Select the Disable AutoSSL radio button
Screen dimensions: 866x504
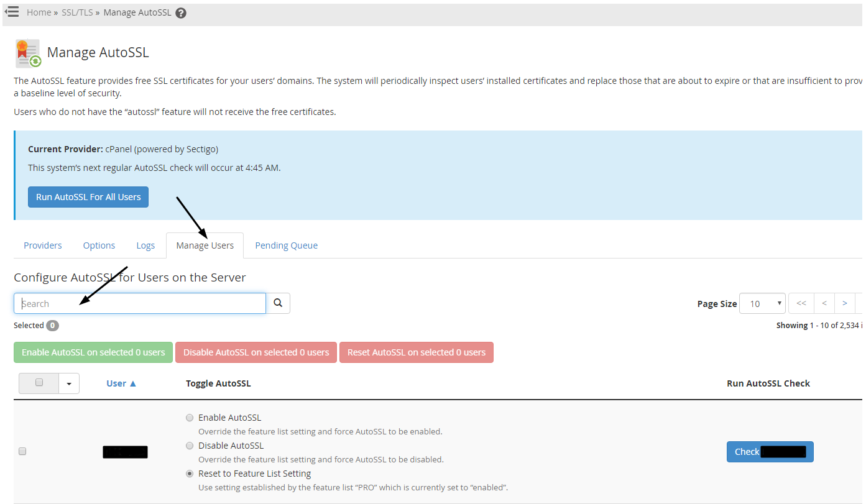pyautogui.click(x=190, y=445)
